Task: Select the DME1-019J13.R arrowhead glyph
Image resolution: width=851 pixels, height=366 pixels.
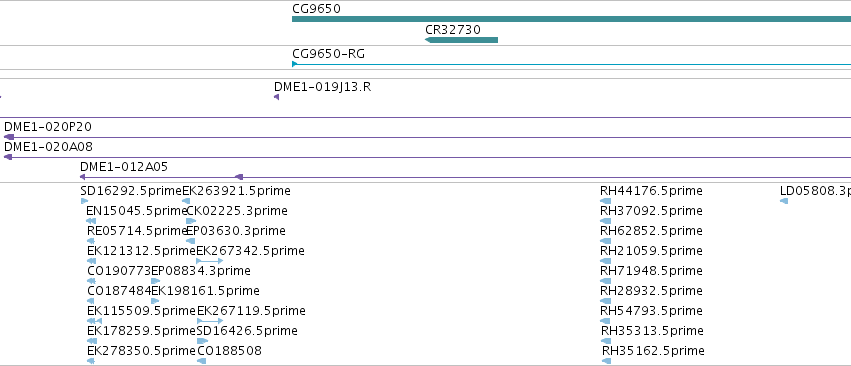Action: 276,97
